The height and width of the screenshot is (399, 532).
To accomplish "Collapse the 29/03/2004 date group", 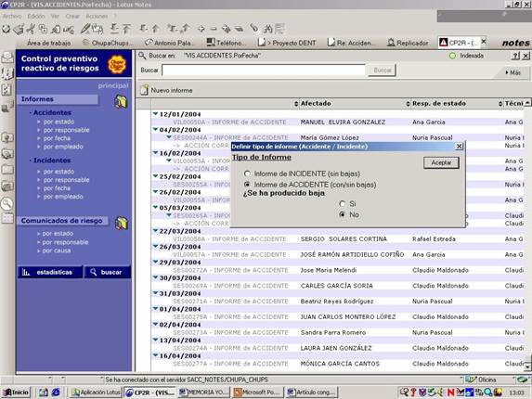I will tap(155, 262).
